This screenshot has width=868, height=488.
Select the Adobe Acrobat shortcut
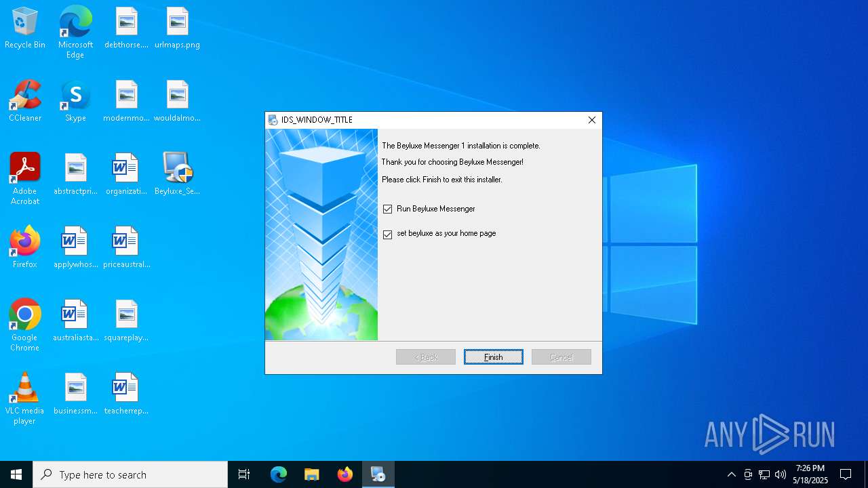pos(25,179)
